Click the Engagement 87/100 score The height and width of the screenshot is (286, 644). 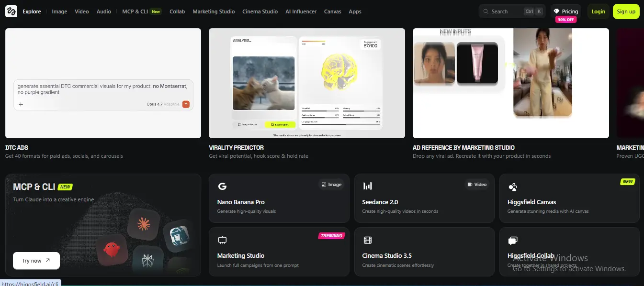click(x=370, y=44)
